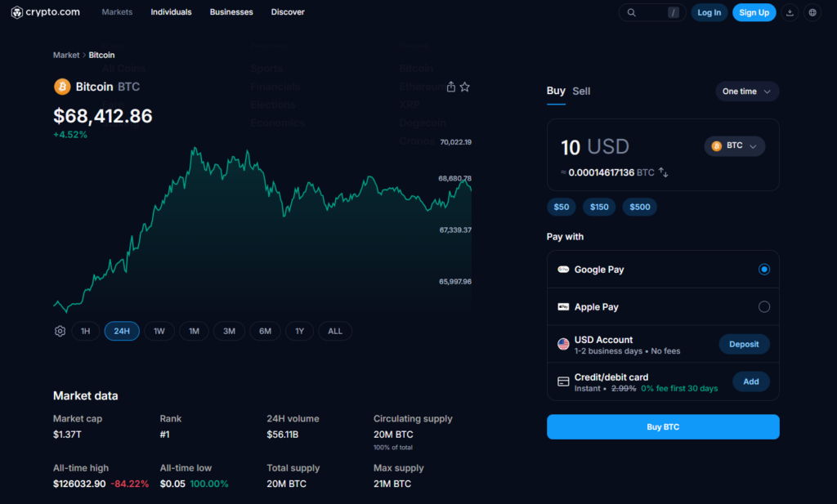Viewport: 837px width, 504px height.
Task: Click the Bitcoin orange coin logo
Action: coord(62,87)
